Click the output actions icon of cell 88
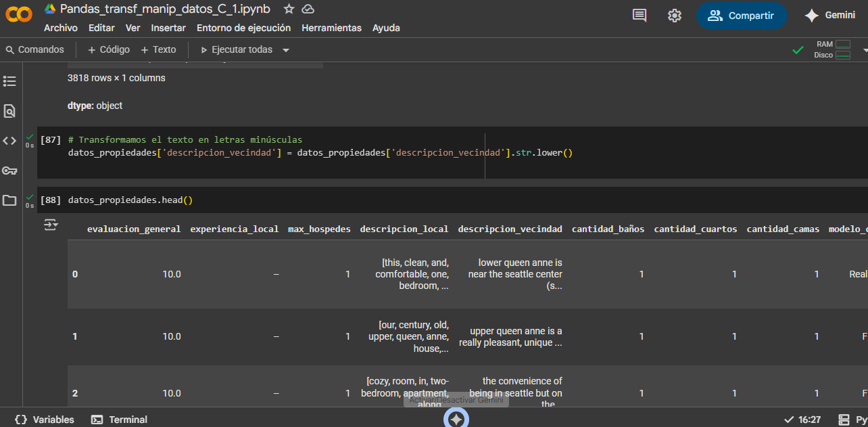 tap(51, 225)
